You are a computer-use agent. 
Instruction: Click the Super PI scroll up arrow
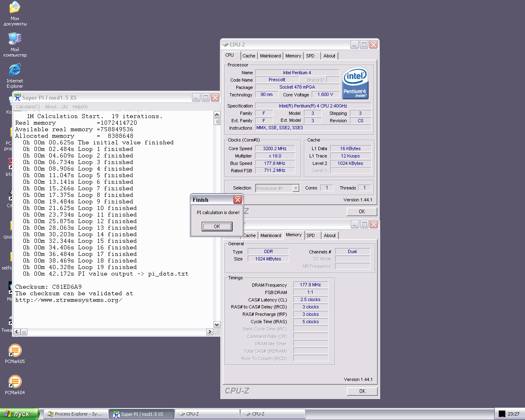(x=217, y=114)
